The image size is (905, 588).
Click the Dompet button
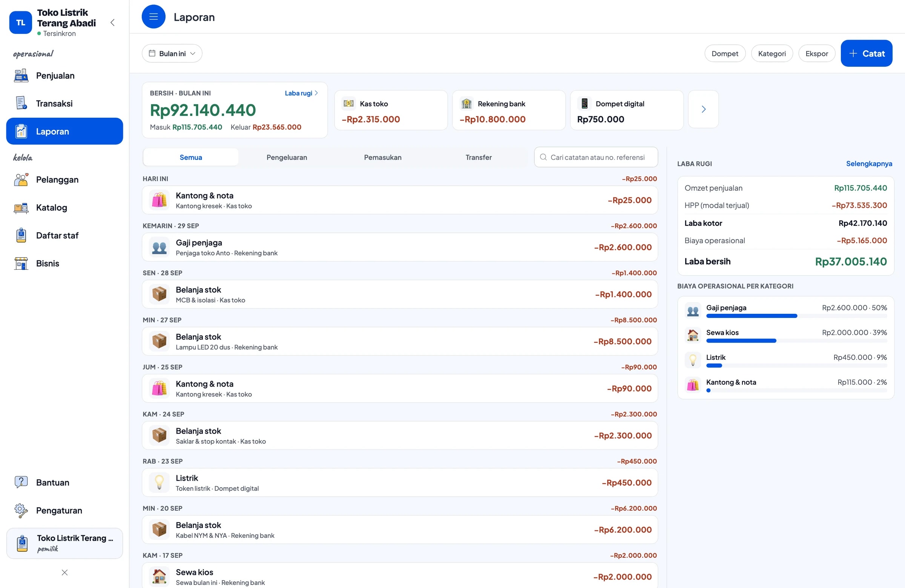click(725, 54)
